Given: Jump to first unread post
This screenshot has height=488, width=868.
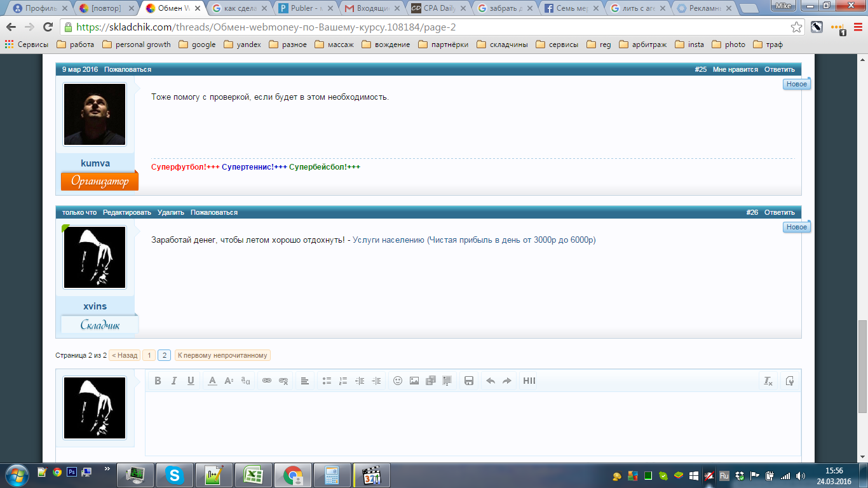Looking at the screenshot, I should [x=223, y=355].
